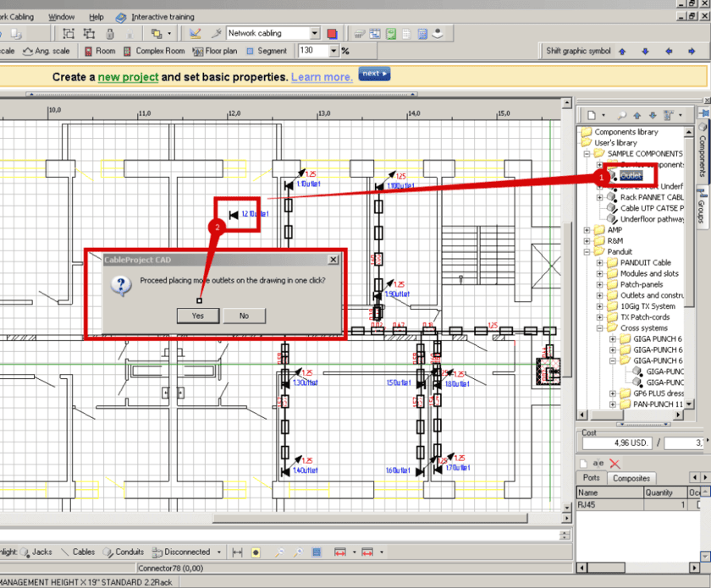The height and width of the screenshot is (588, 711).
Task: Collapse the Panduit folder
Action: [587, 252]
